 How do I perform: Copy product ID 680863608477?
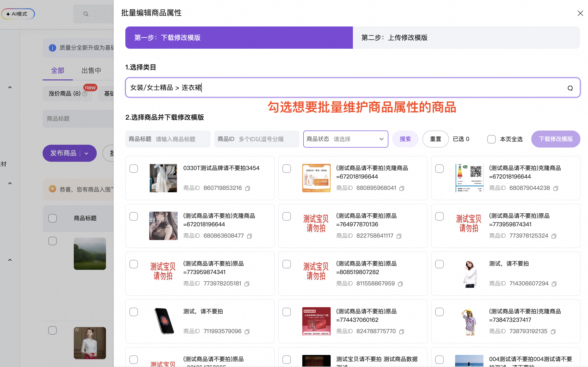tap(249, 236)
